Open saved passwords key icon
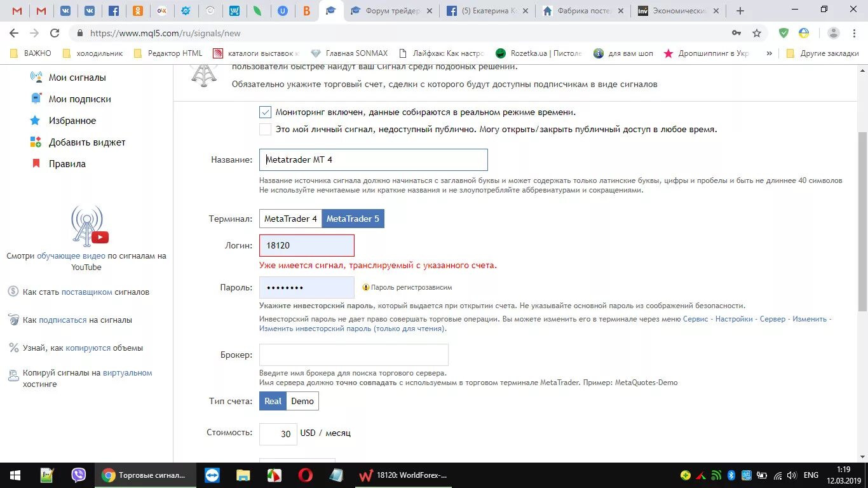 coord(736,33)
